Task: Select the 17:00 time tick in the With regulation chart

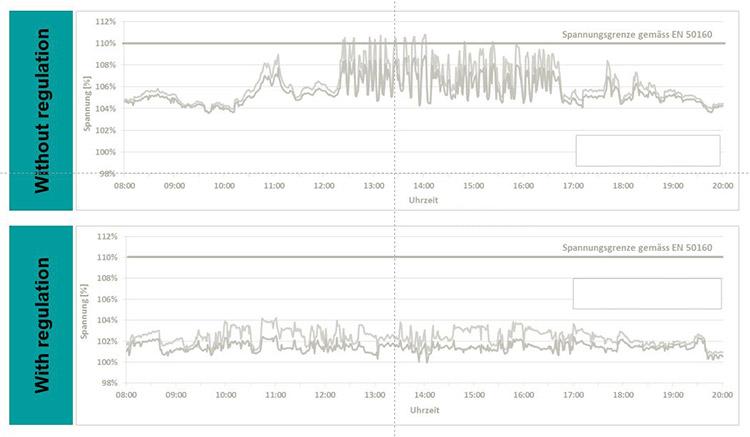Action: [x=571, y=397]
